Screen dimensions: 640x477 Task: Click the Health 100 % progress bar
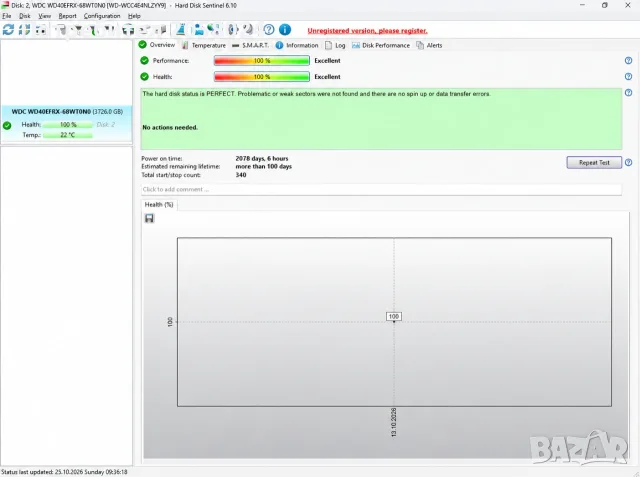coord(262,76)
